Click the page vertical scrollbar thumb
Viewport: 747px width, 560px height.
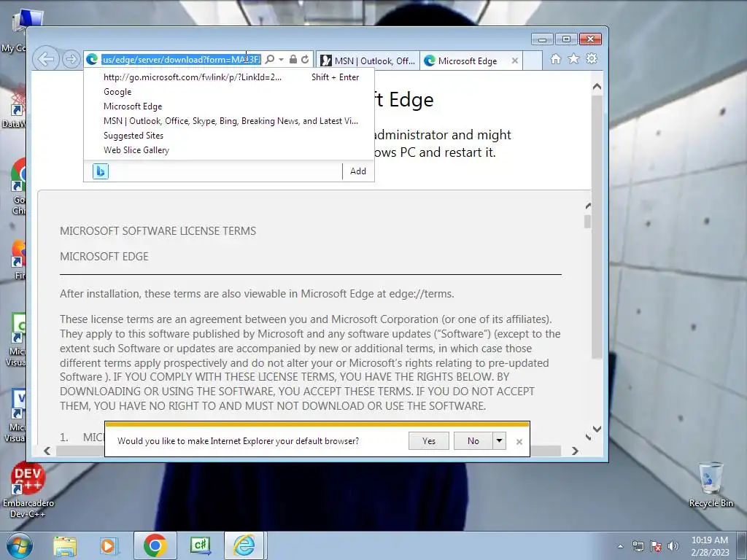[597, 227]
